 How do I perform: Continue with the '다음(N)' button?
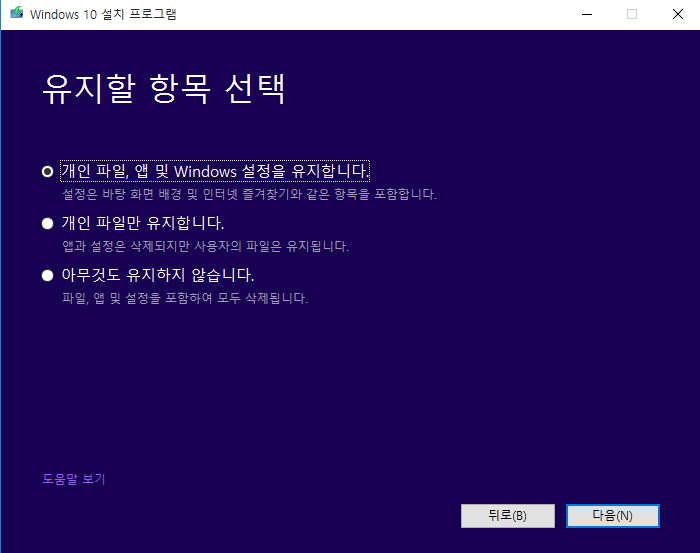coord(612,516)
